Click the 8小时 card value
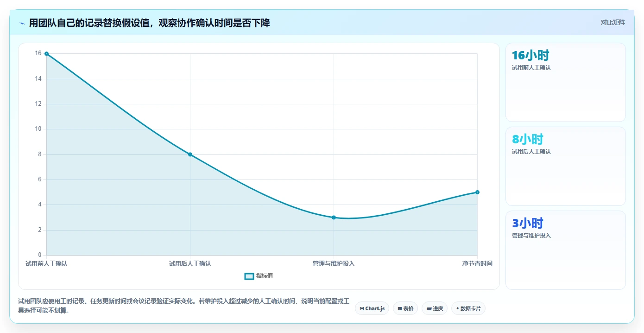 click(x=528, y=139)
